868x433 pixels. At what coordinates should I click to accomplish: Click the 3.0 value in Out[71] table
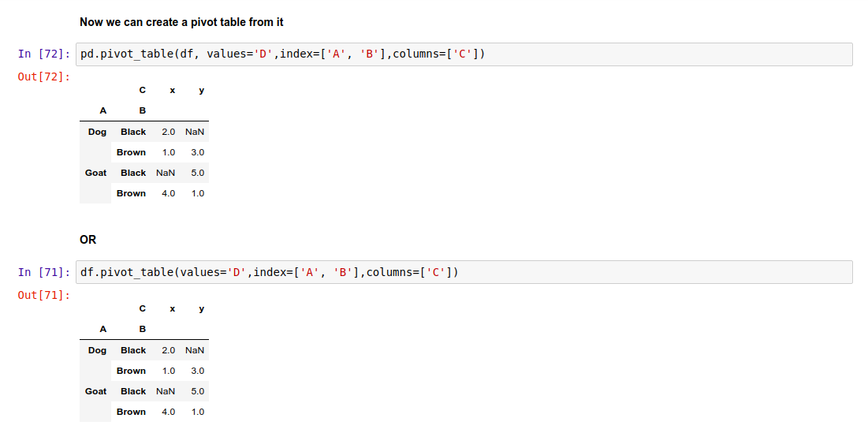click(x=198, y=371)
